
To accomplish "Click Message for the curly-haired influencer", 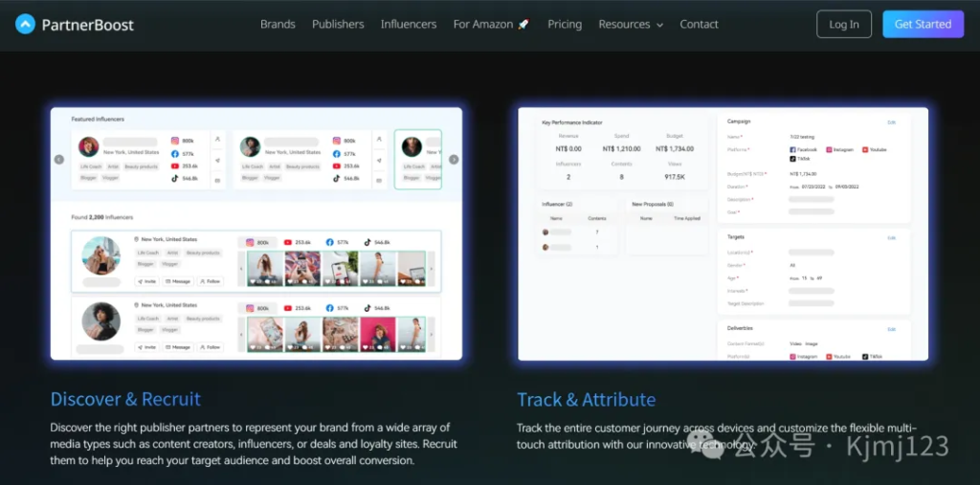I will pos(178,347).
